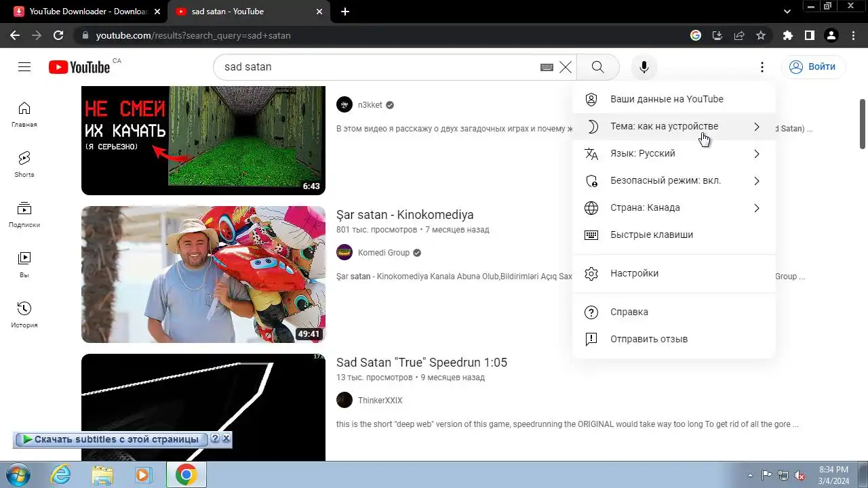This screenshot has height=488, width=868.
Task: Click the install/download icon in address bar
Action: pos(717,35)
